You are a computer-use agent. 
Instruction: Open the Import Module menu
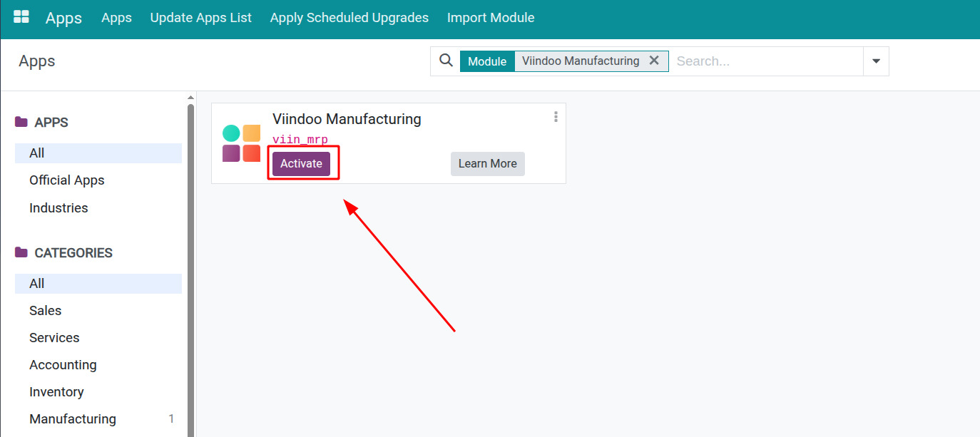coord(490,18)
